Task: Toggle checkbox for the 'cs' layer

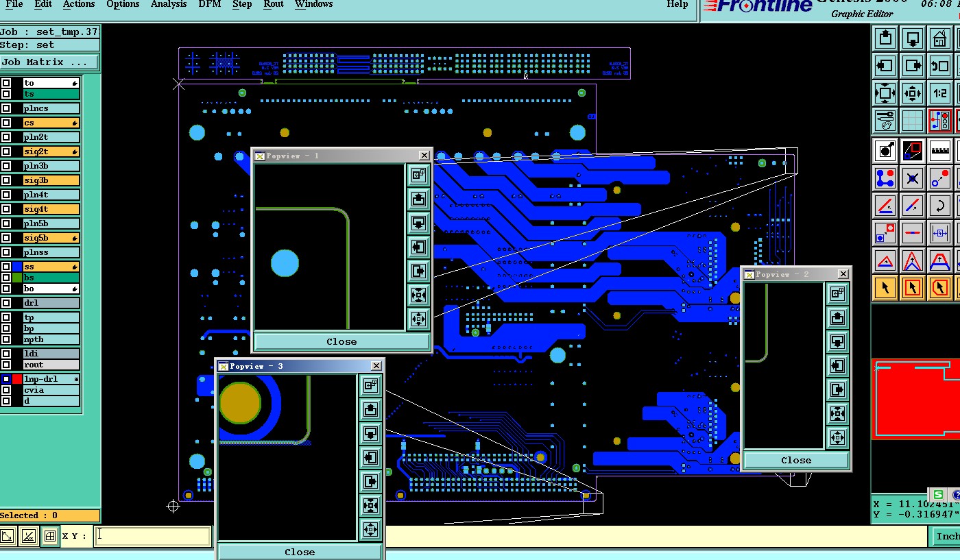Action: (6, 123)
